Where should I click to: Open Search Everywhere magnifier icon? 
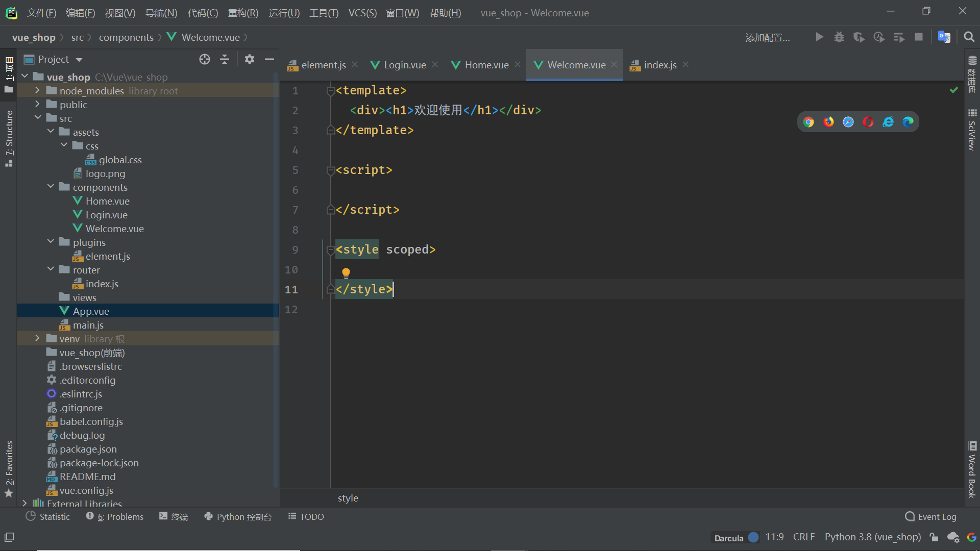point(969,37)
